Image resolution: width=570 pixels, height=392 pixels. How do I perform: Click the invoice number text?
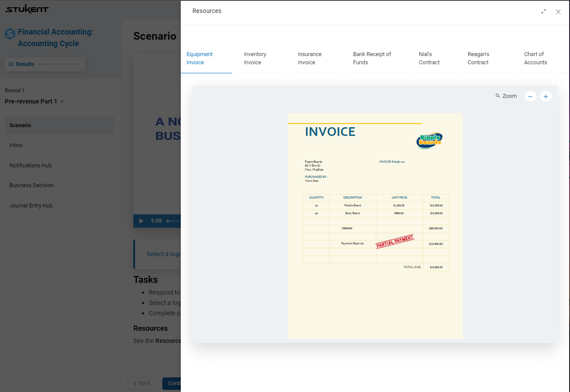click(392, 162)
